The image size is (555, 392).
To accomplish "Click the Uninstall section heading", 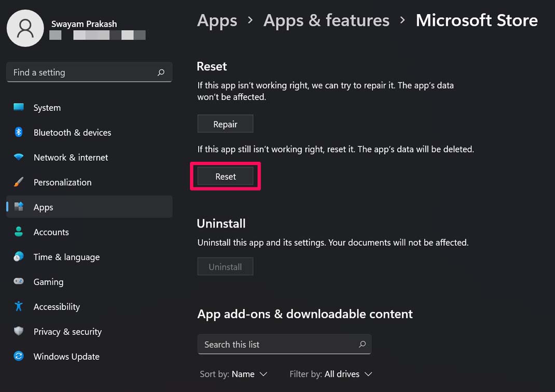I will click(x=221, y=223).
